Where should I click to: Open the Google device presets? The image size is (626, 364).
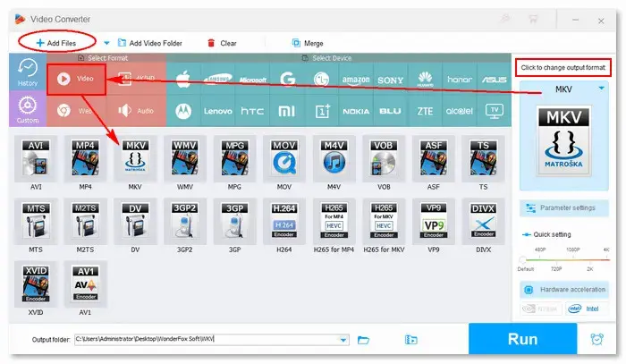pyautogui.click(x=287, y=79)
